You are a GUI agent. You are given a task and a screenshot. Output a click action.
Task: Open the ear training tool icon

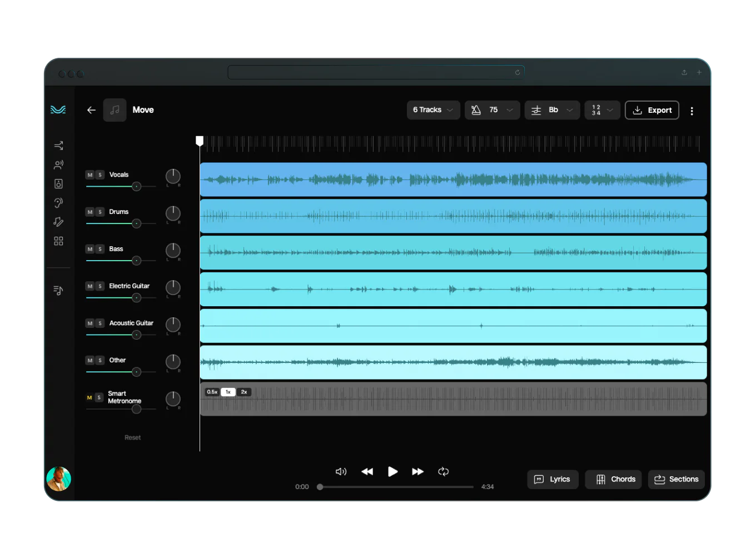(x=58, y=202)
